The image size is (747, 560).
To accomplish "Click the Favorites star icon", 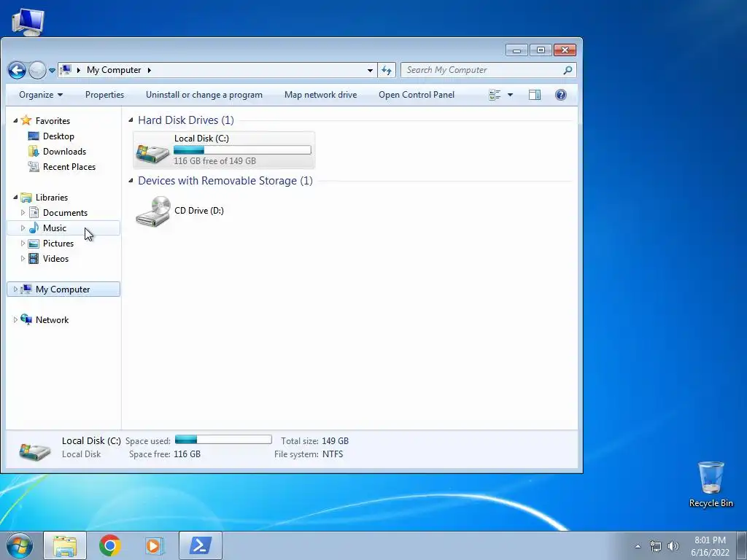I will [26, 120].
